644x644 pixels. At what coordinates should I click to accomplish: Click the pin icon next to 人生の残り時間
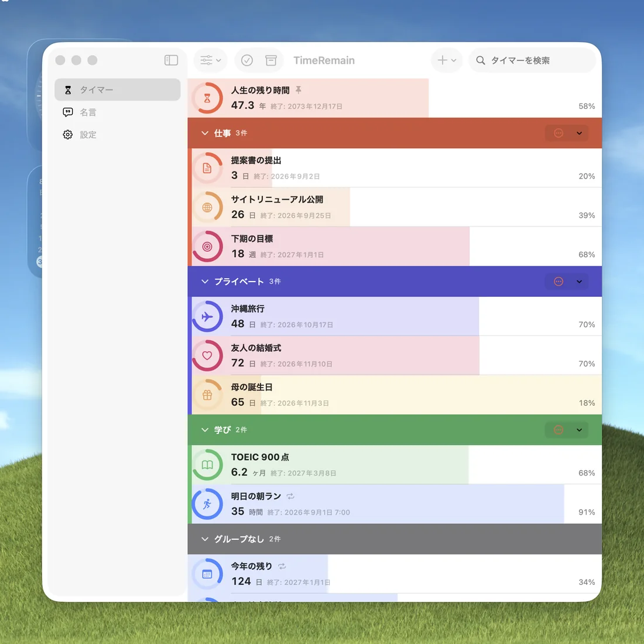[x=298, y=90]
